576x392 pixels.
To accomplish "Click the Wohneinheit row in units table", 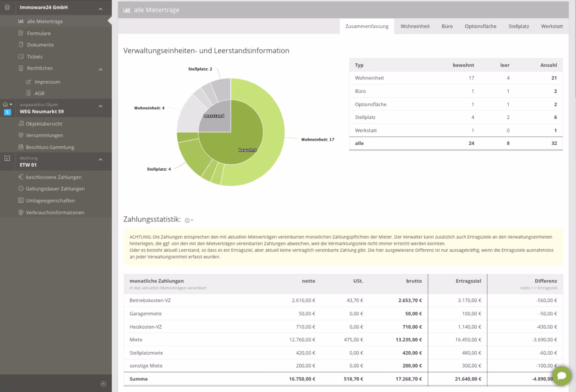I will pos(456,78).
